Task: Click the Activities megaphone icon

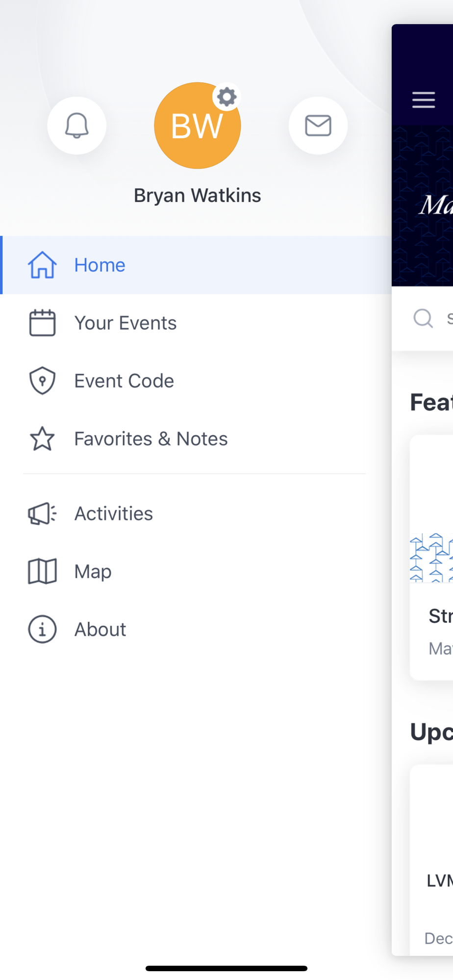Action: pyautogui.click(x=42, y=514)
